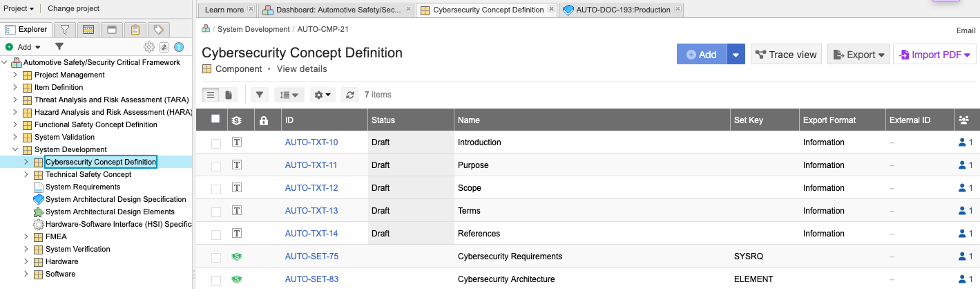Select all items with the header checkbox

pyautogui.click(x=215, y=119)
